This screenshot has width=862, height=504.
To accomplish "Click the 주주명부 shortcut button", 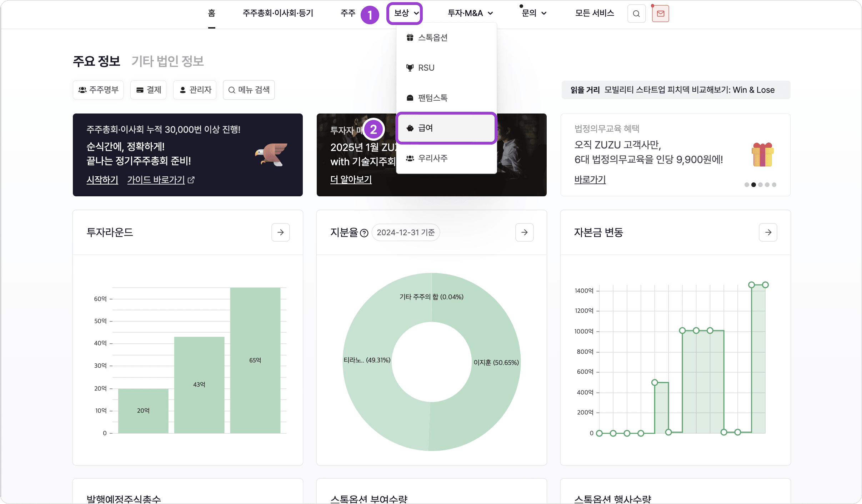I will [98, 90].
